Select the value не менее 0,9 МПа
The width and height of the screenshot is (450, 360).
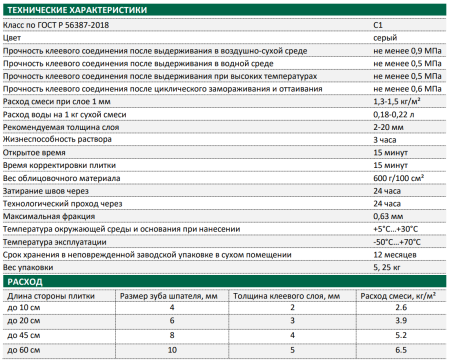(x=407, y=51)
